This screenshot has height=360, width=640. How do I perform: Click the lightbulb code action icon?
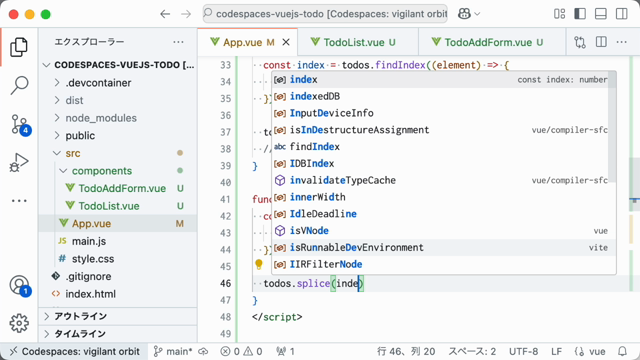point(259,264)
